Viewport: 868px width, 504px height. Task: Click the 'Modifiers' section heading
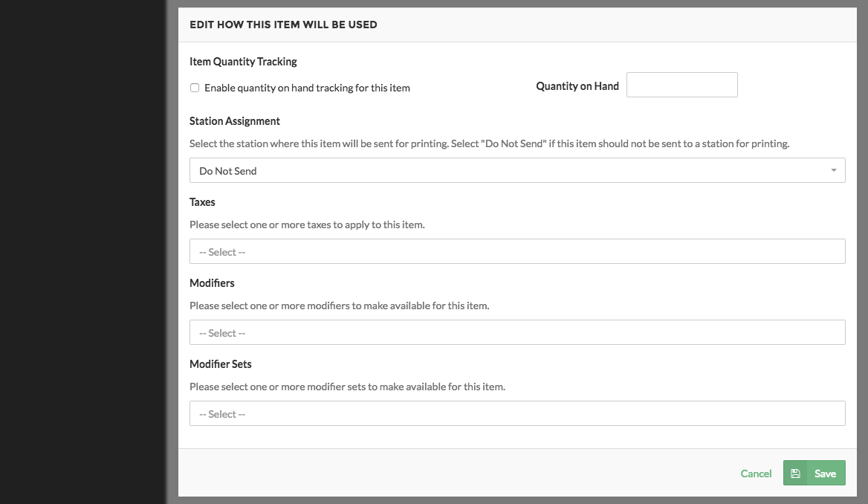click(212, 283)
